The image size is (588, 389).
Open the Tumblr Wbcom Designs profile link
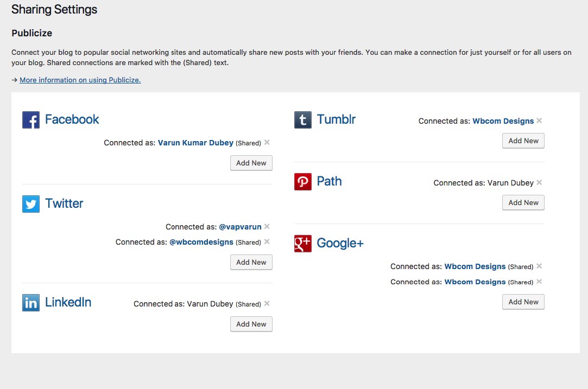click(503, 121)
